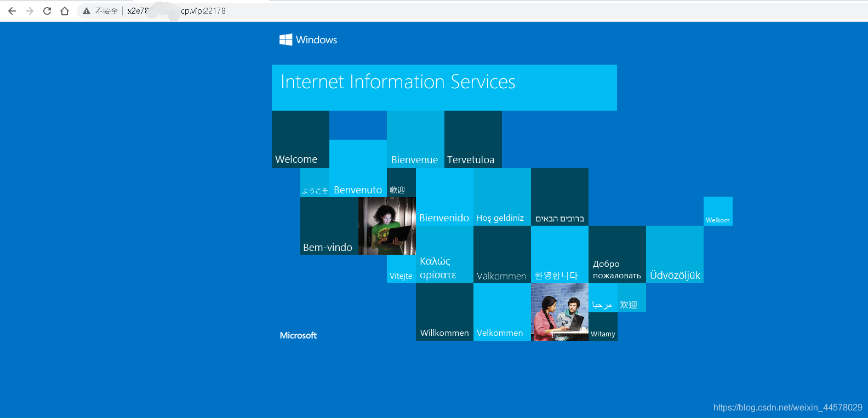The width and height of the screenshot is (868, 418).
Task: Select the Velkommen tile
Action: [502, 312]
